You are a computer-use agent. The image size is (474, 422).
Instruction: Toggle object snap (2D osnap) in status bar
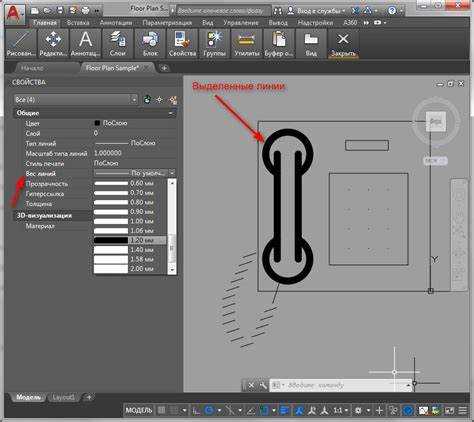tap(264, 410)
